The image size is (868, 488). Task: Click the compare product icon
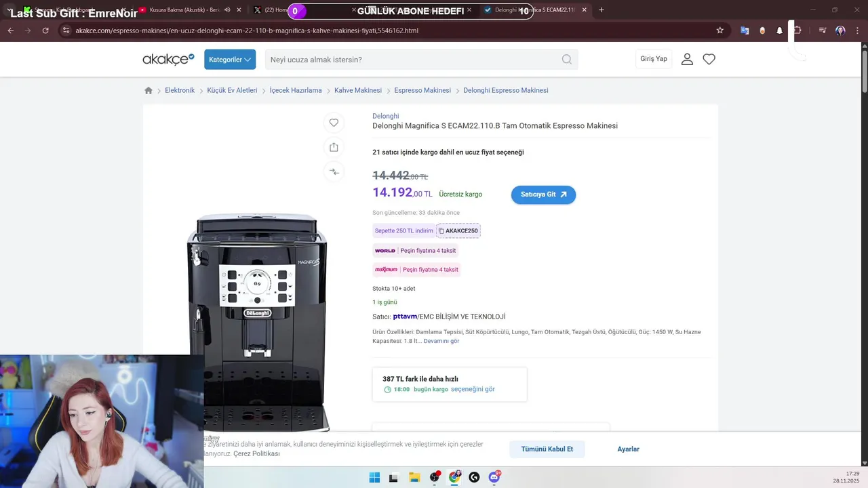point(334,171)
